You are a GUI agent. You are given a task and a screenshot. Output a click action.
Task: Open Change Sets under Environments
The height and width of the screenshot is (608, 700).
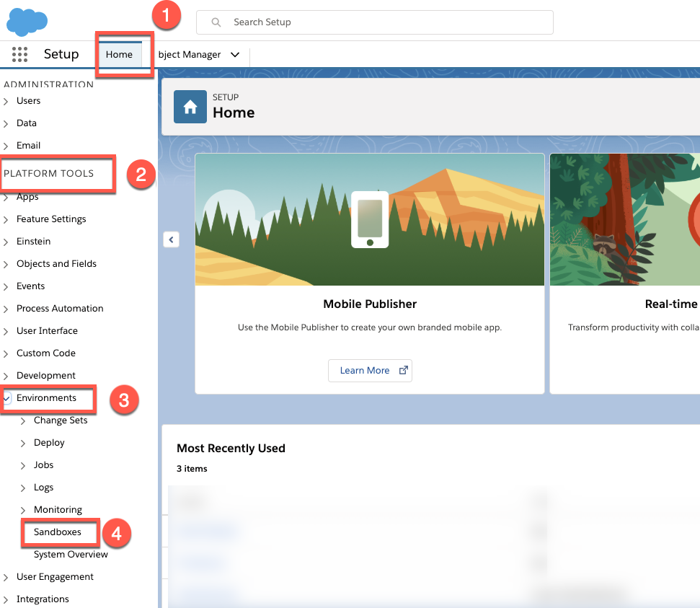click(x=61, y=420)
